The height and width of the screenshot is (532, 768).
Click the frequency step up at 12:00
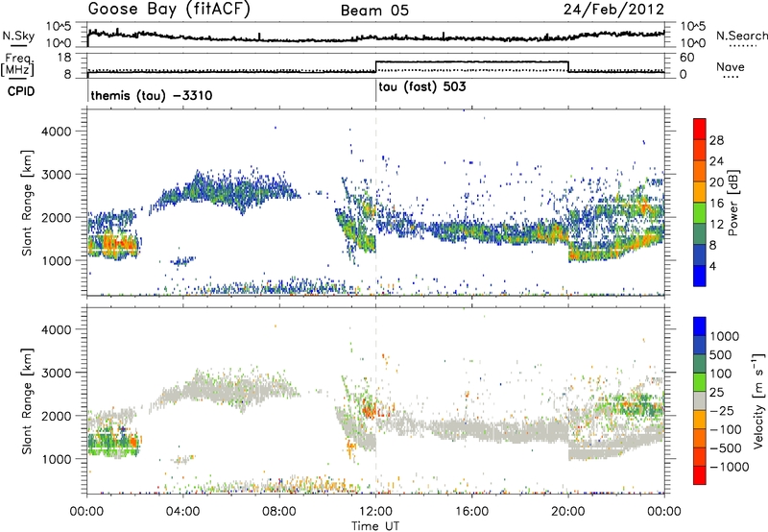click(375, 66)
